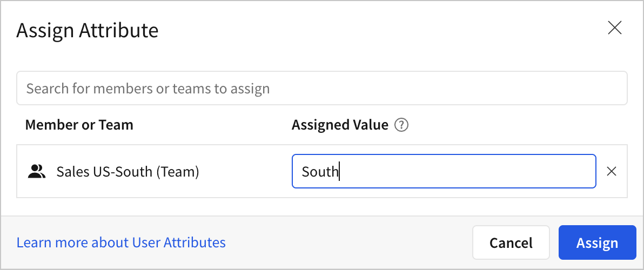
Task: Select the Sales US-South (Team) label
Action: click(128, 172)
